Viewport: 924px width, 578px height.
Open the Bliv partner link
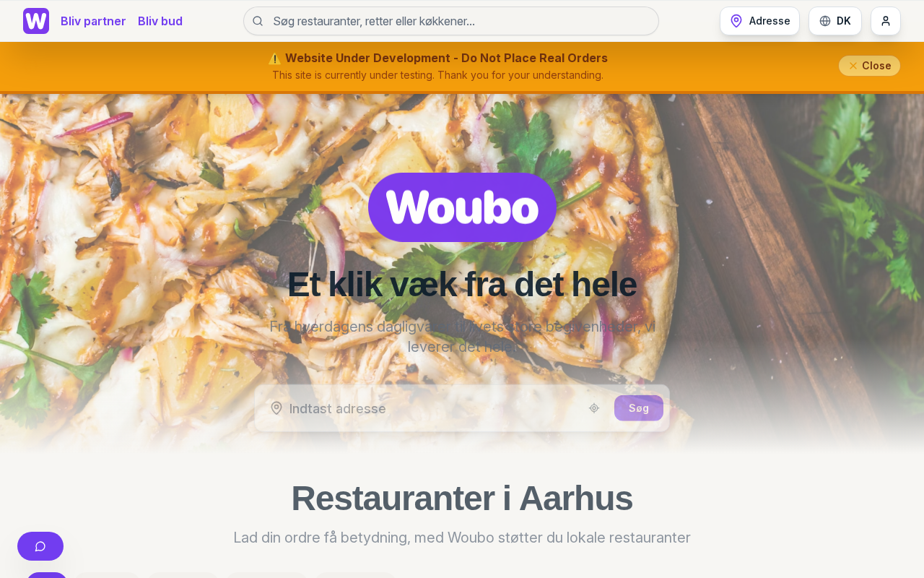(x=93, y=21)
